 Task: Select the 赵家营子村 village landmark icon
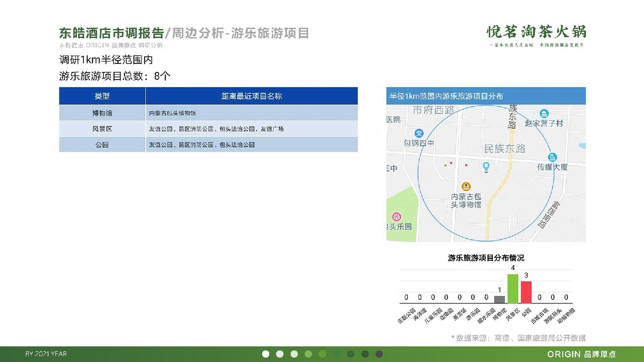click(544, 114)
